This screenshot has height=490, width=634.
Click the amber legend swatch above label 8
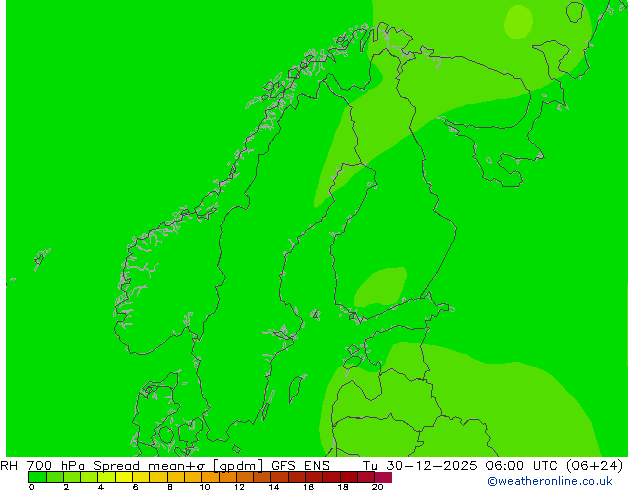point(175,477)
